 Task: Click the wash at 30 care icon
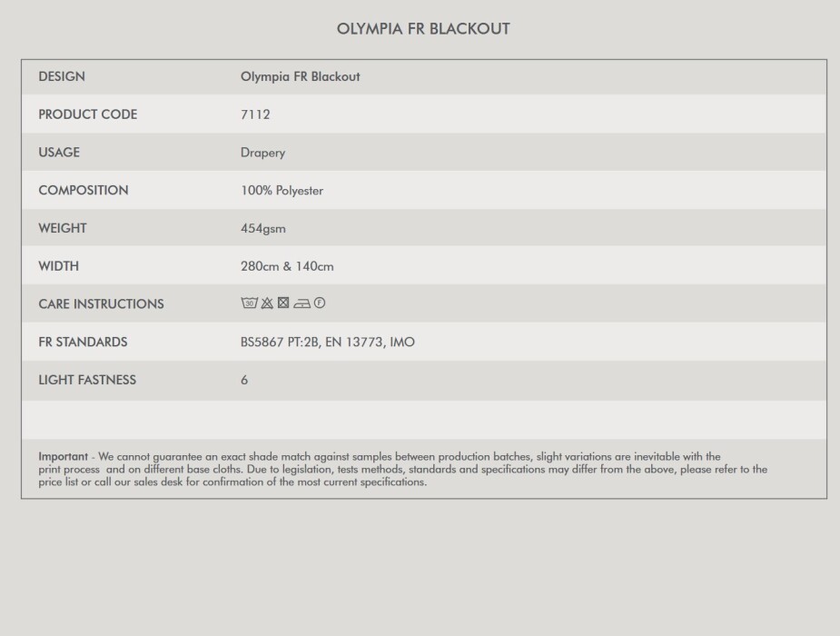click(249, 303)
